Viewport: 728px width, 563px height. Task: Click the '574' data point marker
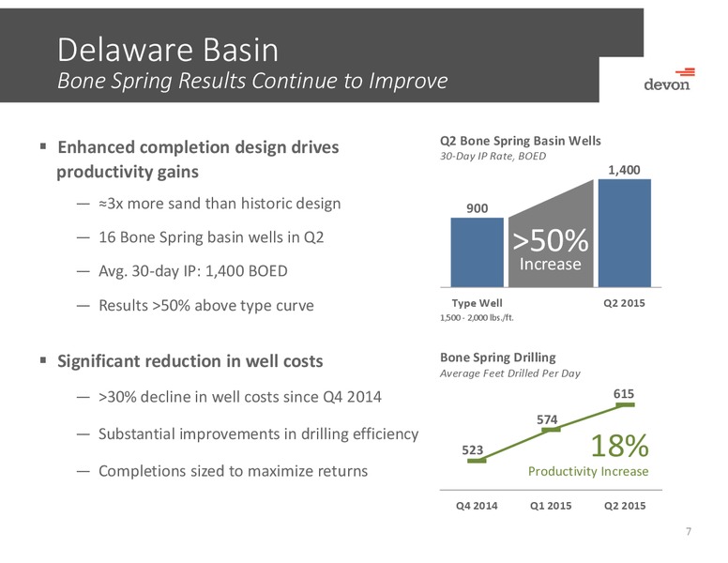coord(551,430)
